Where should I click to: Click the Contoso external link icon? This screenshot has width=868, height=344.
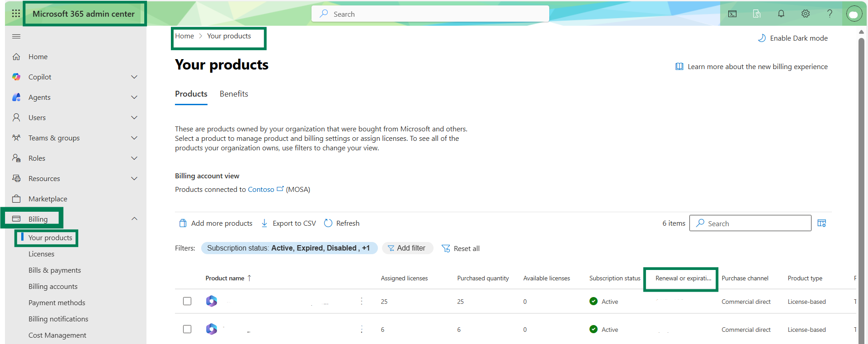[280, 189]
